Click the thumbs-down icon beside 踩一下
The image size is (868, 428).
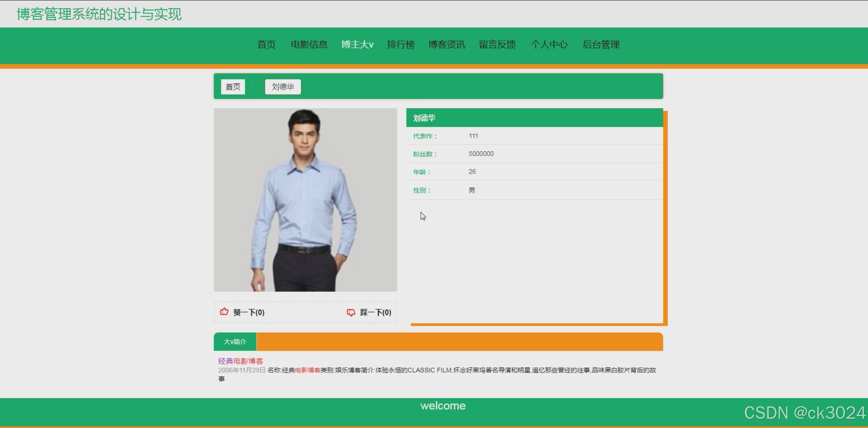pyautogui.click(x=350, y=312)
